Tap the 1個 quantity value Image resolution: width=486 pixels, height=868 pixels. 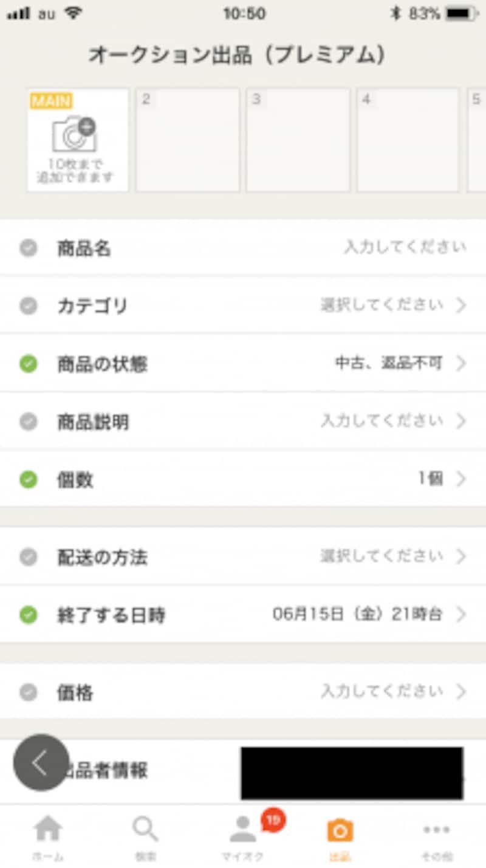tap(430, 479)
